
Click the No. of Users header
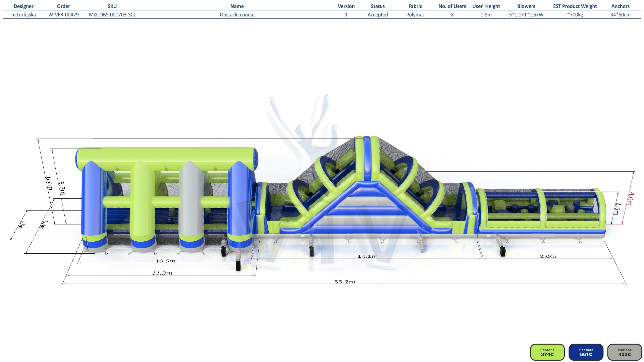click(452, 6)
